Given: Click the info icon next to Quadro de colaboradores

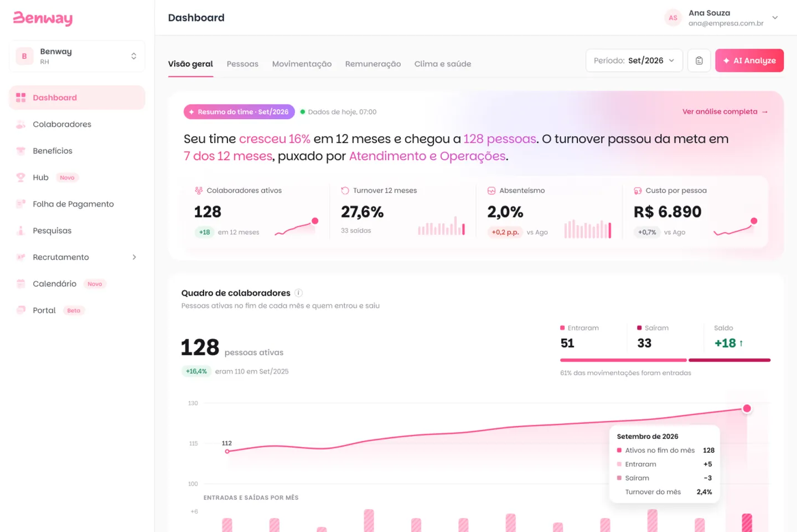Looking at the screenshot, I should [298, 293].
